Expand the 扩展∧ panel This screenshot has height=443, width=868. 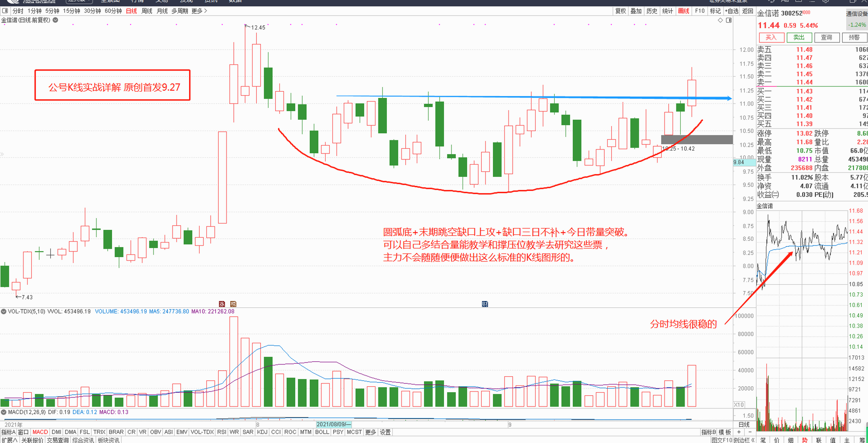(9, 440)
